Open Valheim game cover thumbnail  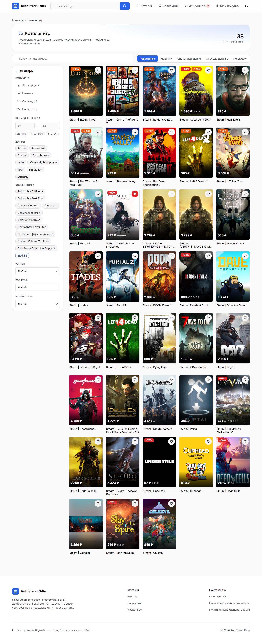click(x=86, y=524)
